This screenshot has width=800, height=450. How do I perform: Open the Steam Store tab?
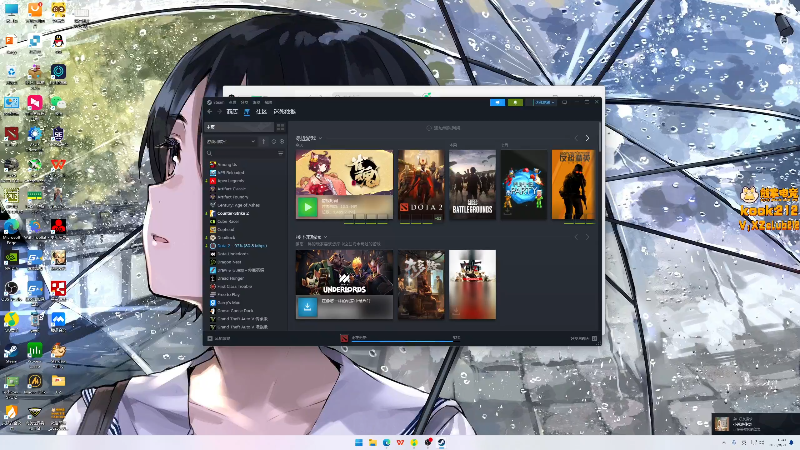click(232, 111)
